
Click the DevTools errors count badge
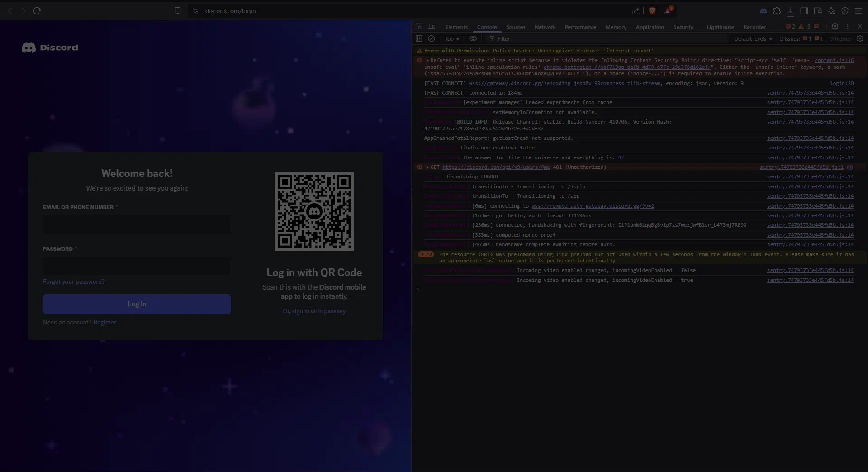pyautogui.click(x=791, y=27)
